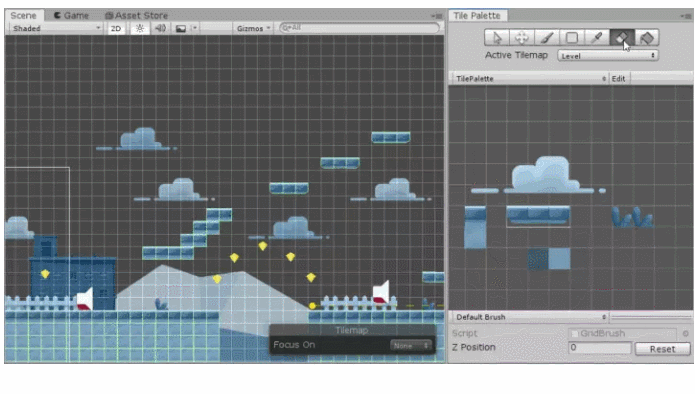This screenshot has width=695, height=394.
Task: Activate the tile Picker eyedropper tool
Action: pyautogui.click(x=597, y=38)
